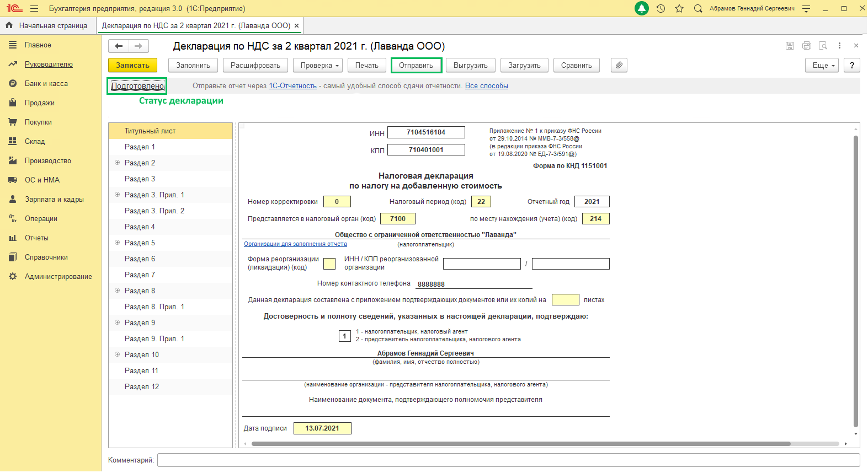868x473 pixels.
Task: Click the Сравнить button
Action: click(x=577, y=65)
